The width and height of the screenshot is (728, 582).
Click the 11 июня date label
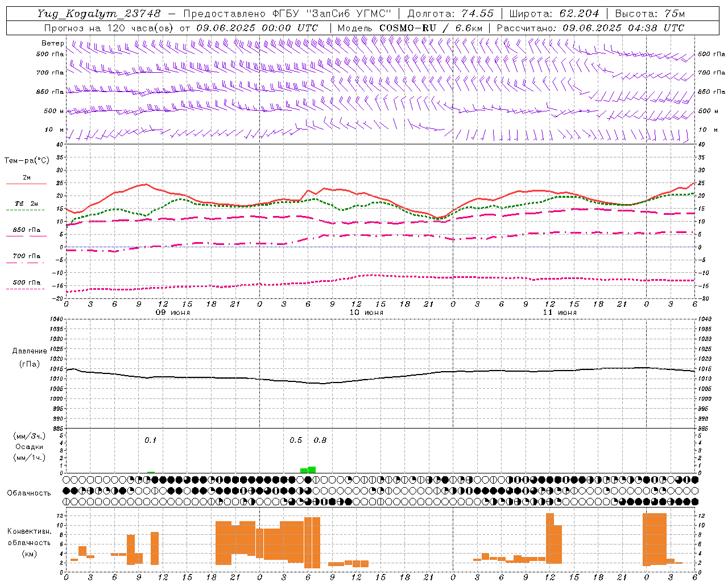tap(560, 313)
